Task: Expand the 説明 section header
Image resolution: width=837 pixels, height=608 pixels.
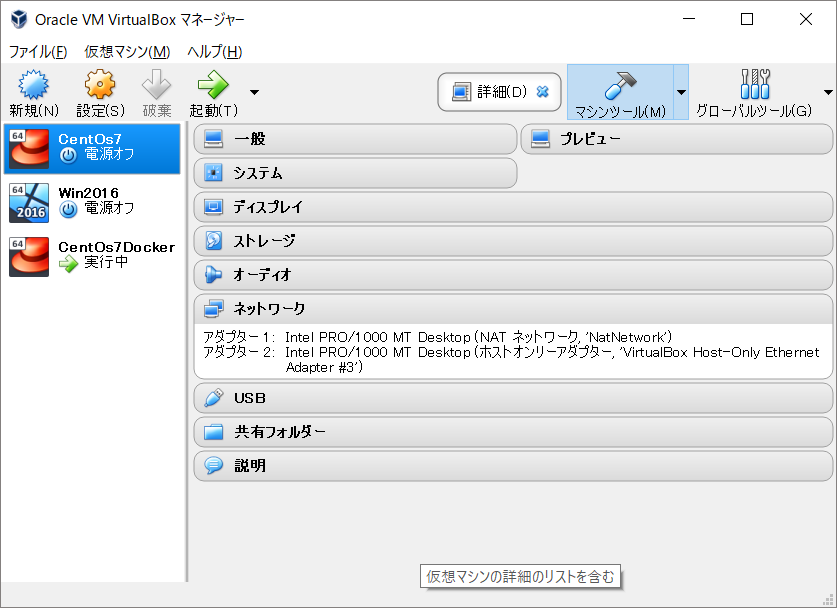Action: (514, 466)
